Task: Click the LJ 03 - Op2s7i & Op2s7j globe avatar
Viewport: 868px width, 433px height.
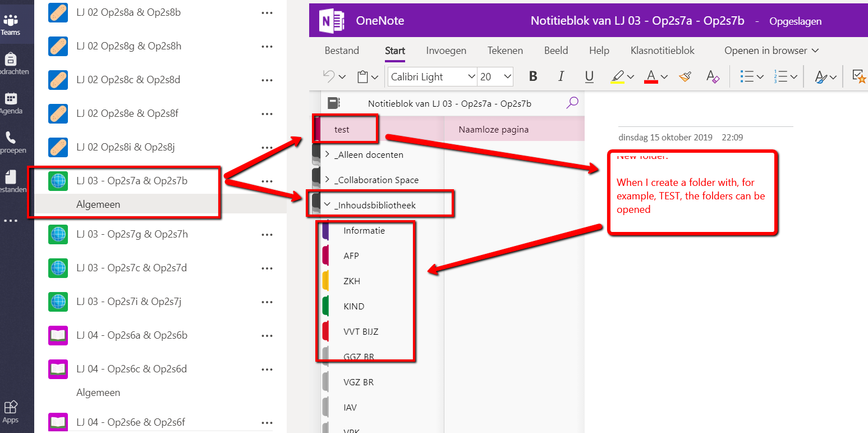Action: 58,302
